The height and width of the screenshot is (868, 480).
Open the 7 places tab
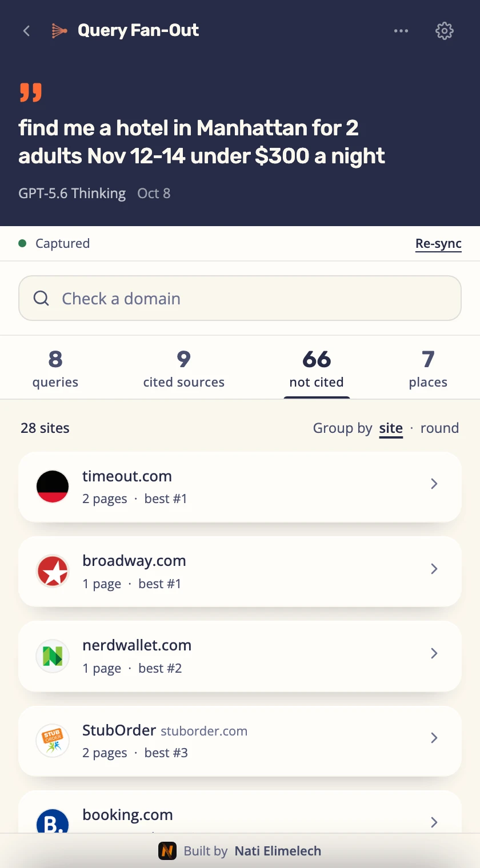tap(428, 368)
